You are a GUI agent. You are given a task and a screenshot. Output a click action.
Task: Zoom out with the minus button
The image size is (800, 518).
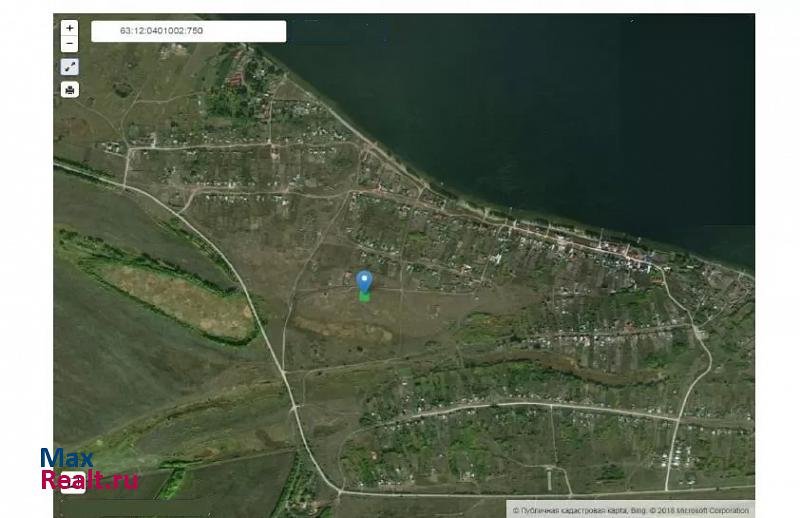point(69,44)
